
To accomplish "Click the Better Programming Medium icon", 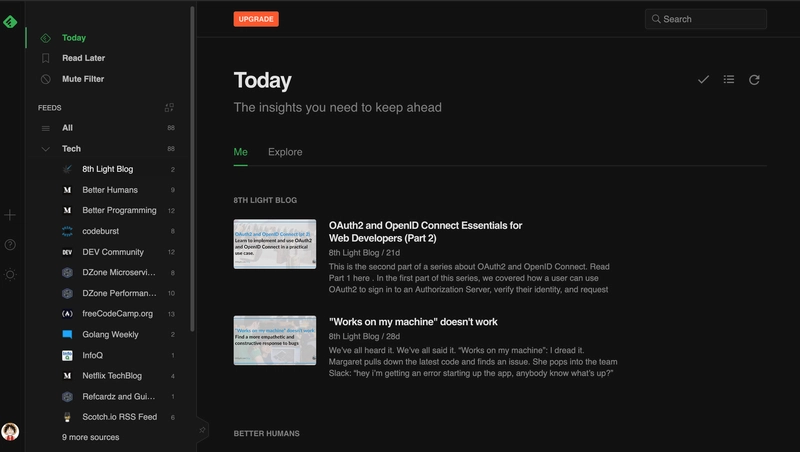I will tap(67, 210).
